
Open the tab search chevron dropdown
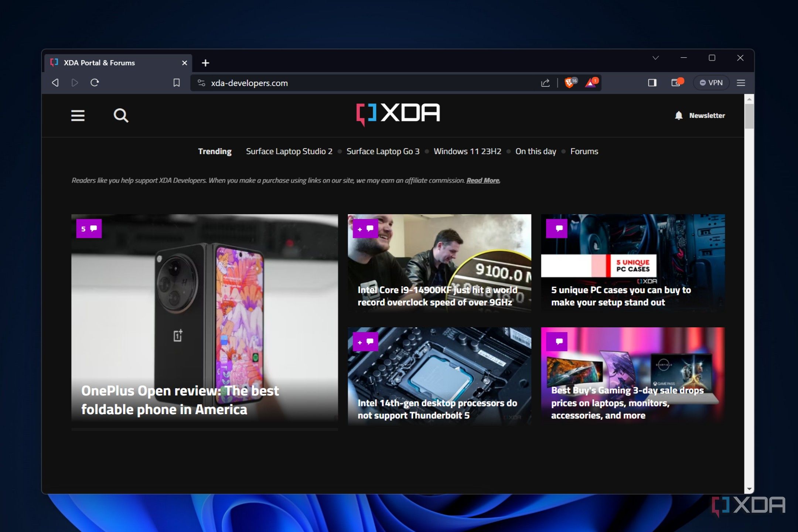[656, 58]
